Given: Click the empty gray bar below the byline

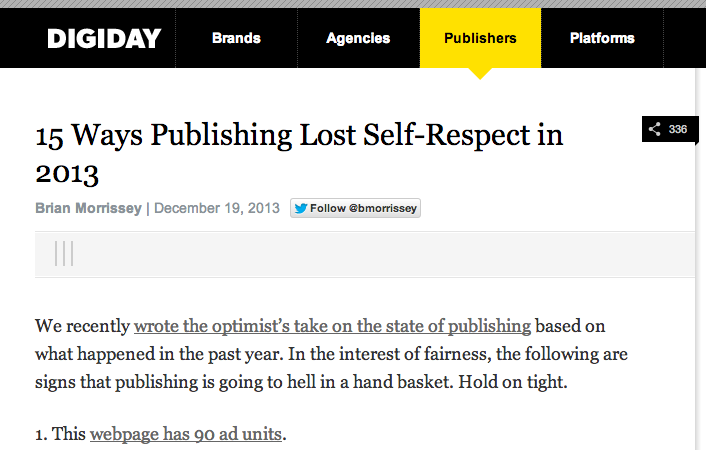Looking at the screenshot, I should tap(380, 254).
